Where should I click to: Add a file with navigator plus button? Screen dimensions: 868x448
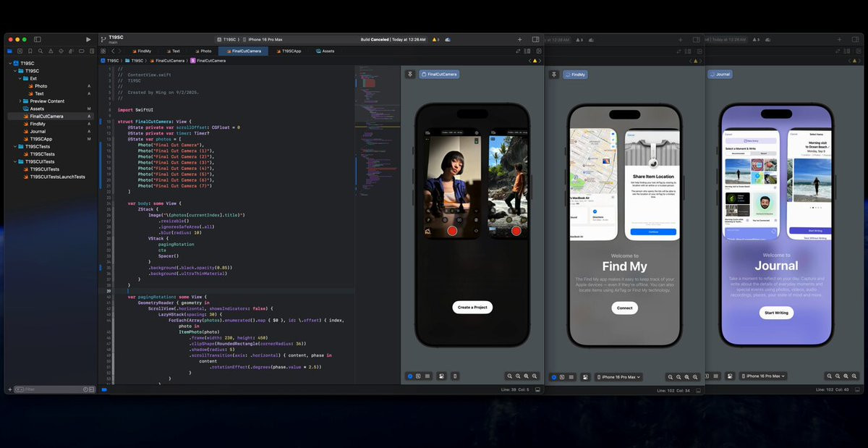coord(9,389)
